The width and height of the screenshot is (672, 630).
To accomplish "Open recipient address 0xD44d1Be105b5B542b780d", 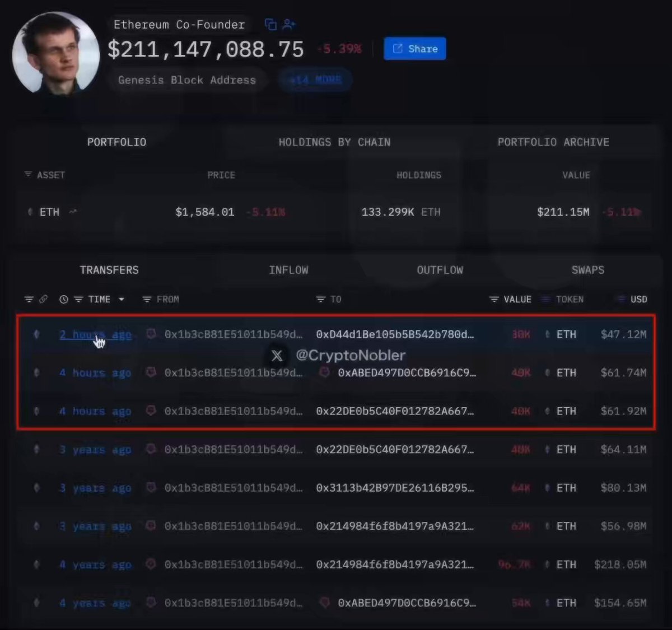I will pyautogui.click(x=395, y=334).
